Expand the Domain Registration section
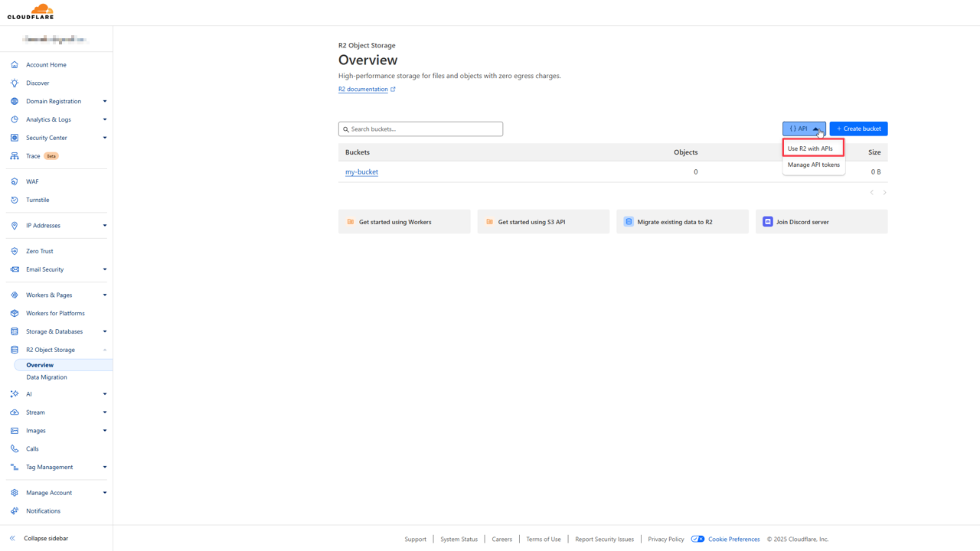980x551 pixels. click(105, 101)
